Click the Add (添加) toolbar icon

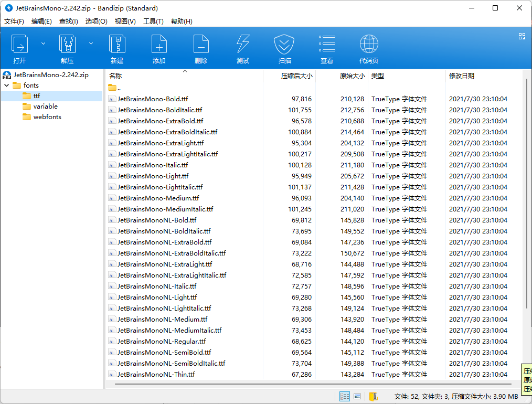159,44
